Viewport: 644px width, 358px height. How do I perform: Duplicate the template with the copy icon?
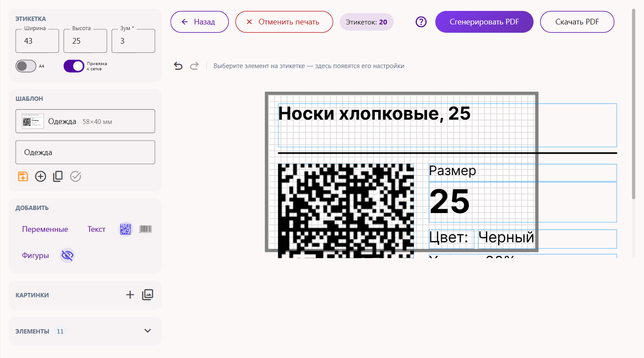click(58, 176)
